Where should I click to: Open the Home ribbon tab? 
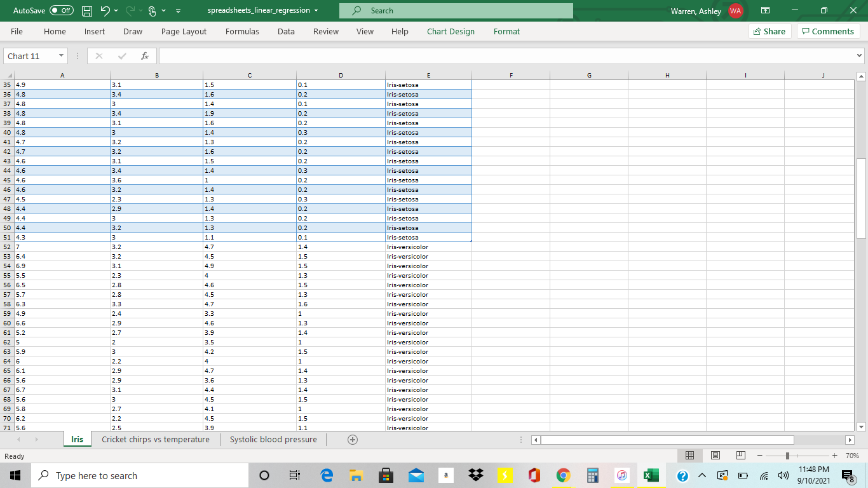coord(55,31)
